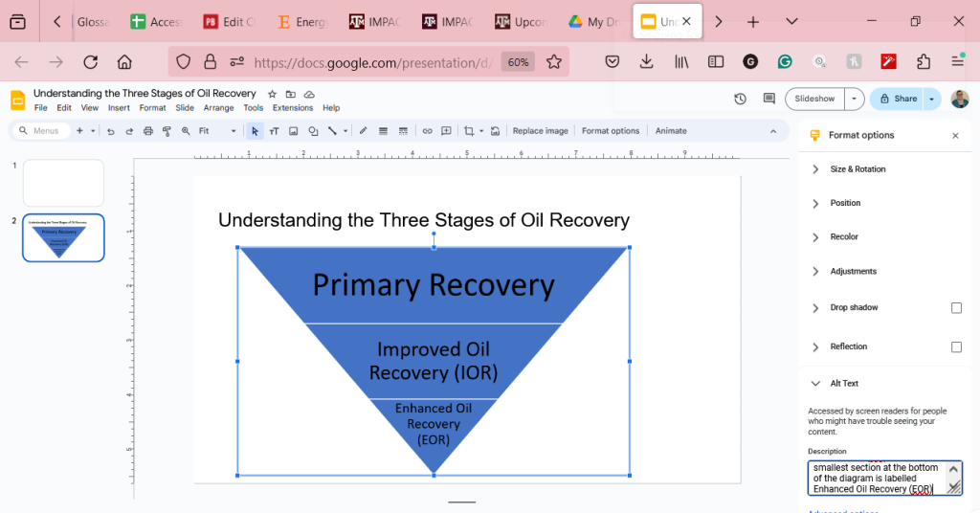Bookmark this page with the star
Image resolution: width=980 pixels, height=513 pixels.
[554, 62]
